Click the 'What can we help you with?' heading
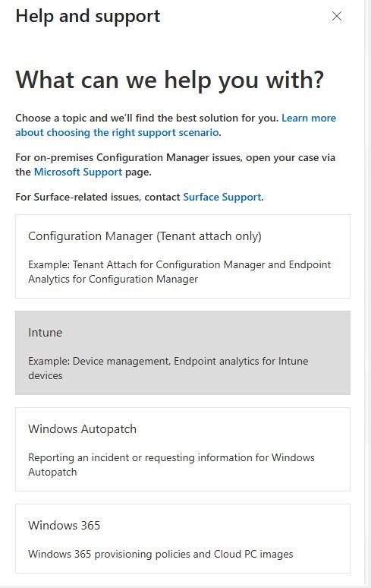Screen dimensions: 371x588 click(x=170, y=80)
